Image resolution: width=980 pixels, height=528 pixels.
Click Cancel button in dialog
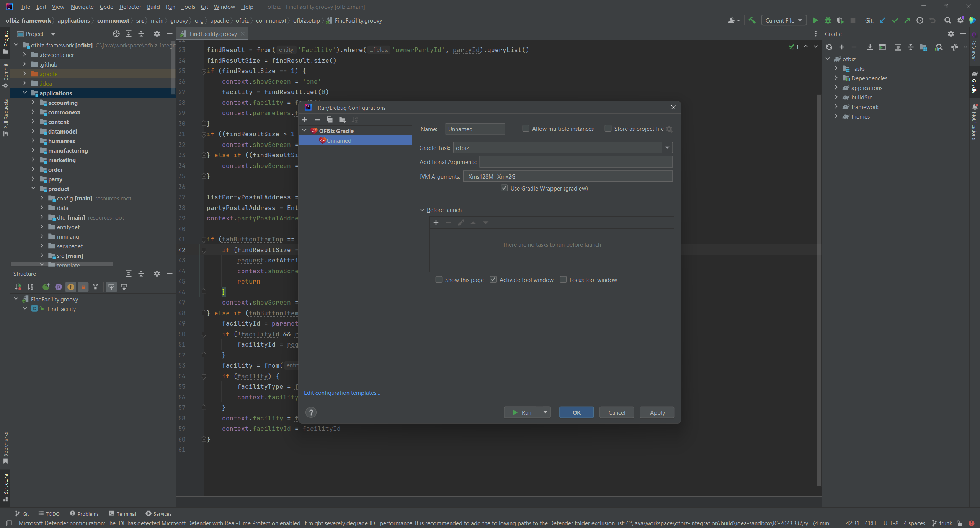[617, 412]
